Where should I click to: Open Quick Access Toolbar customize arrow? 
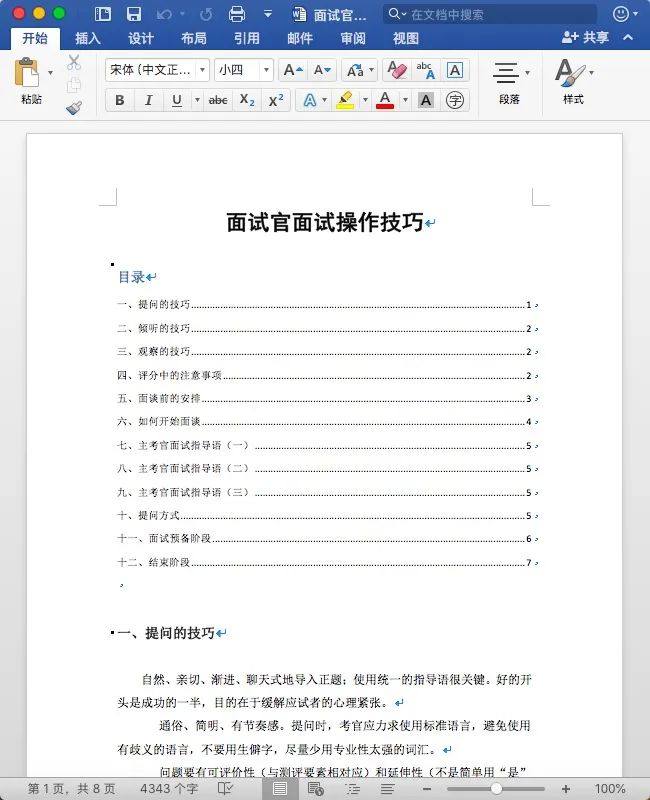pyautogui.click(x=267, y=14)
